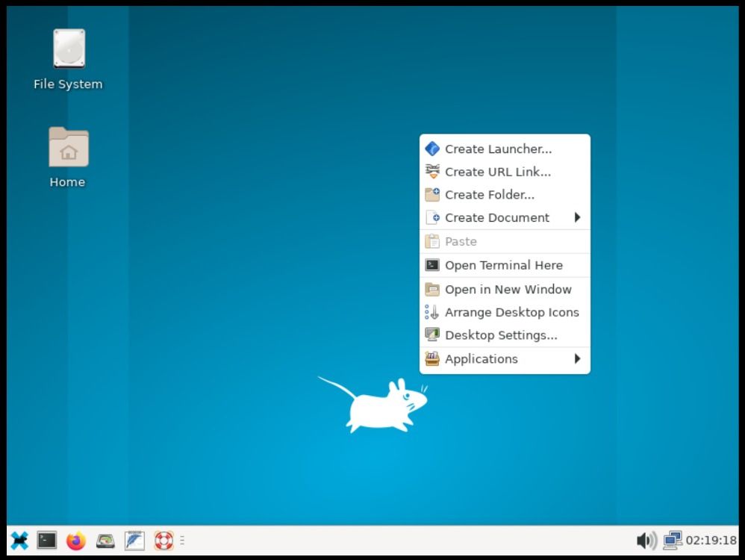Open Firefox browser from the taskbar
Image resolution: width=745 pixels, height=560 pixels.
(x=75, y=540)
